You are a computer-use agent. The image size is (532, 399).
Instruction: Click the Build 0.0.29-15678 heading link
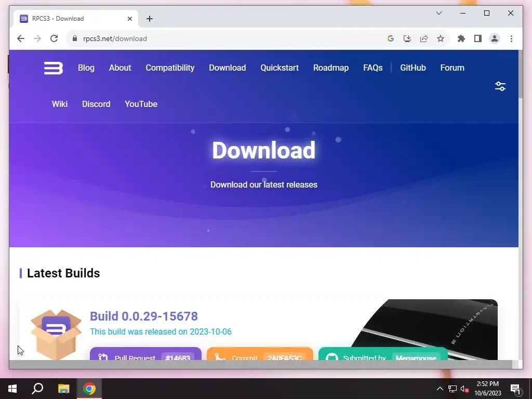(x=144, y=316)
